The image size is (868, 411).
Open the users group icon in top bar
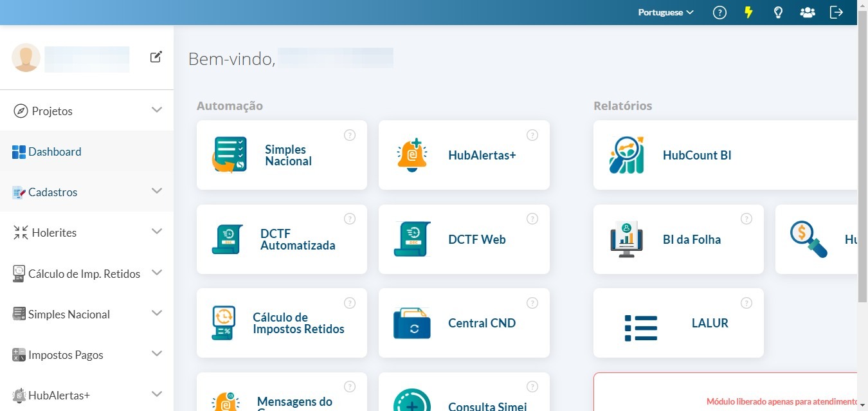[808, 12]
